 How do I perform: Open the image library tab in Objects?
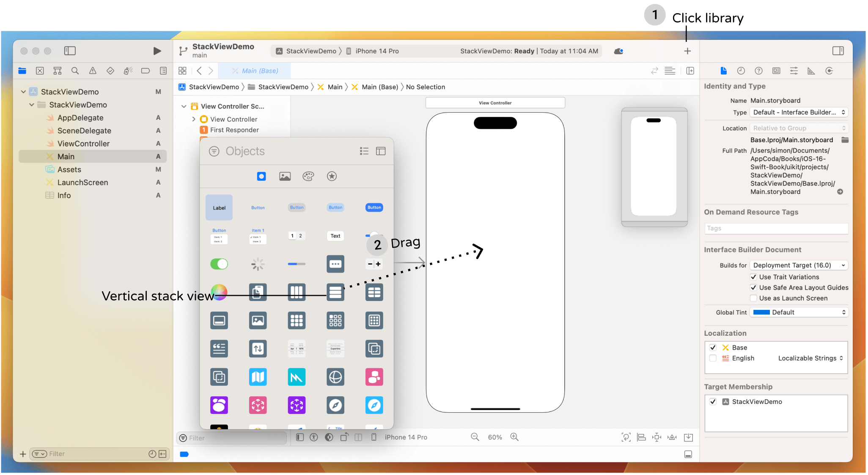[x=285, y=176]
